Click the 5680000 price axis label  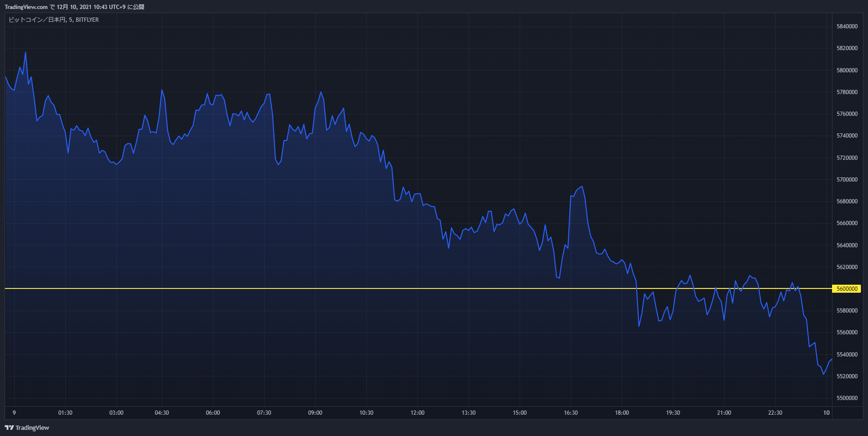point(847,201)
